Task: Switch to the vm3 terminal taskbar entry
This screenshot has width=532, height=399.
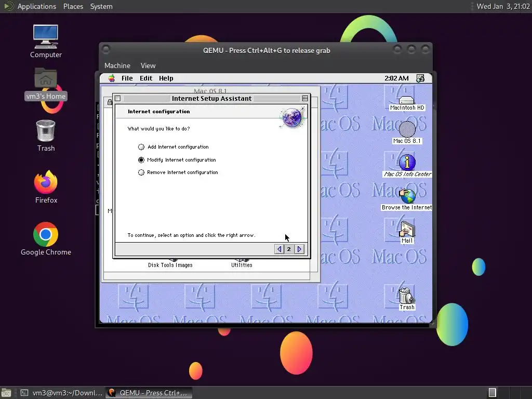Action: pyautogui.click(x=61, y=393)
